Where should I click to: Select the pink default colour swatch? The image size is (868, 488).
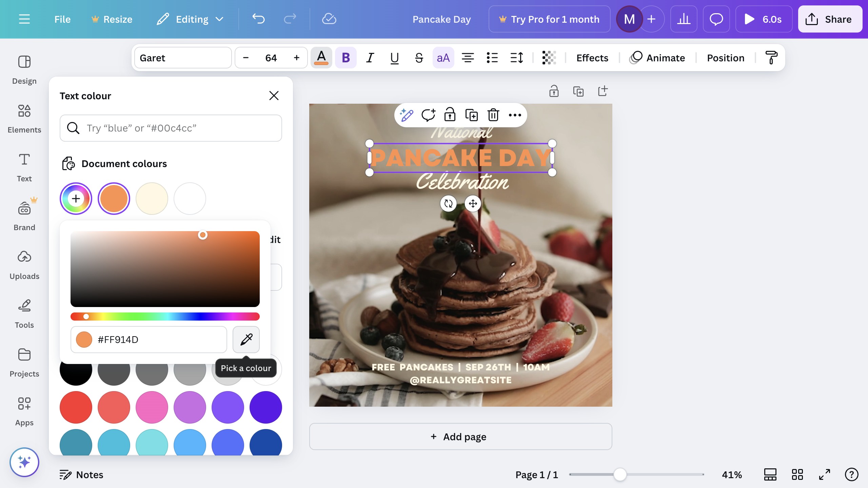(x=152, y=407)
